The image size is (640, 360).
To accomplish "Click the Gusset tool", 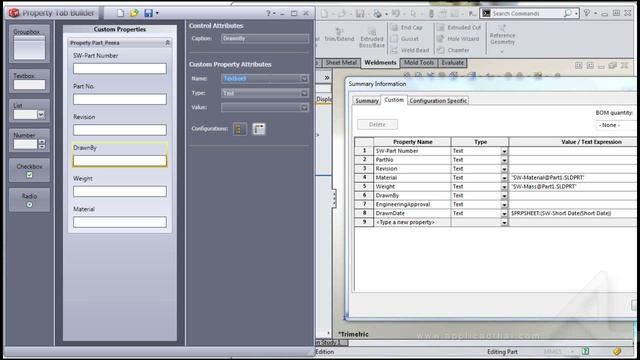I will click(405, 39).
